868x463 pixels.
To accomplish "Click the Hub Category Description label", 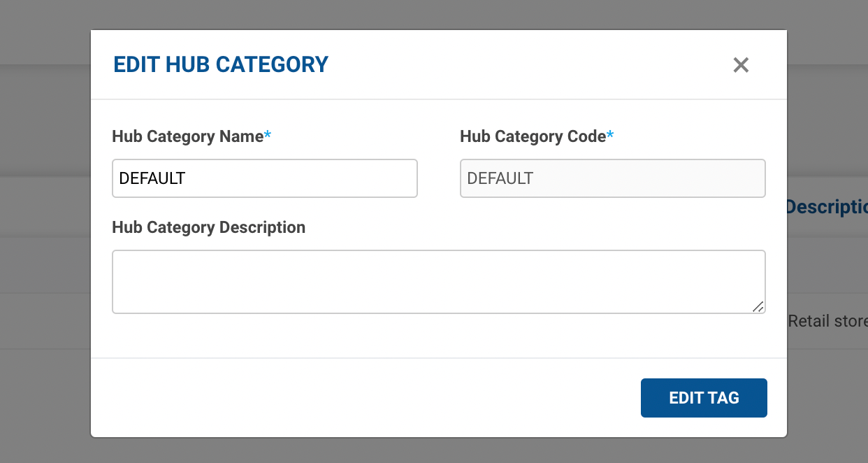I will click(x=208, y=227).
